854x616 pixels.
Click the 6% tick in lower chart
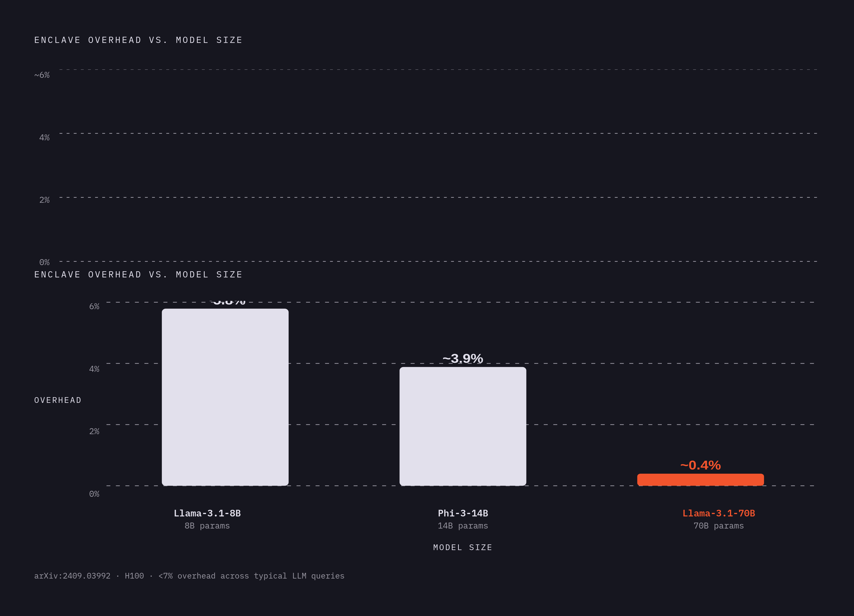pyautogui.click(x=94, y=306)
